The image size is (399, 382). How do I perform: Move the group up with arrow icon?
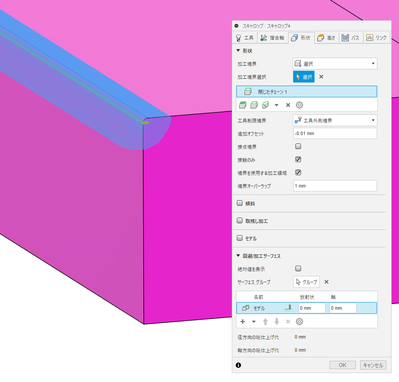(265, 322)
